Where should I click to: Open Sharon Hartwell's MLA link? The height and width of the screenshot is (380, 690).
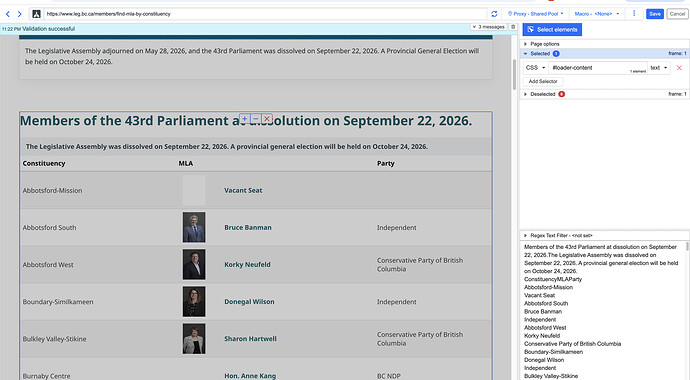tap(250, 339)
